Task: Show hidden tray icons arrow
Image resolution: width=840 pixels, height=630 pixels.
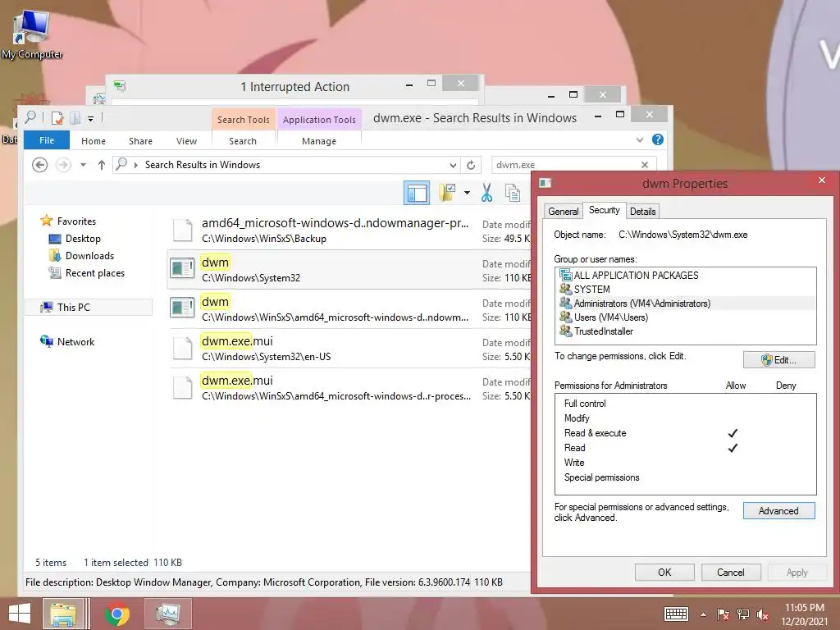Action: coord(703,614)
